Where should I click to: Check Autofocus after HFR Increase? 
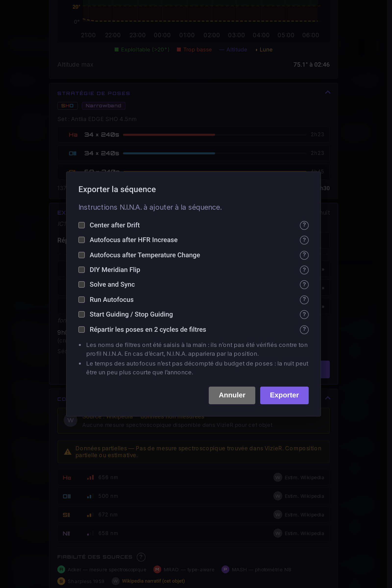pyautogui.click(x=82, y=240)
